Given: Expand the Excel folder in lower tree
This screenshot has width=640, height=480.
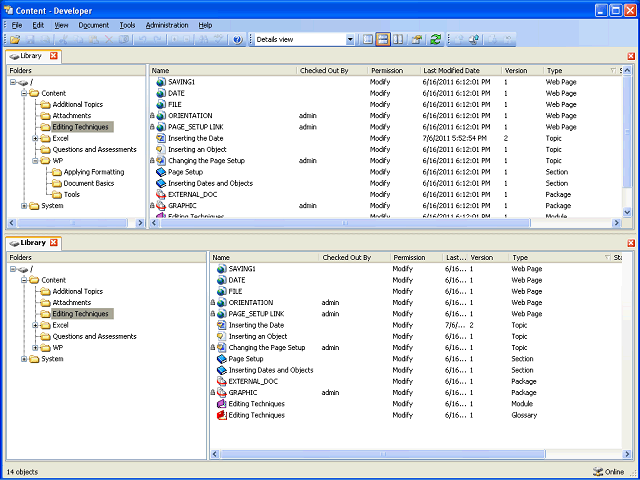Looking at the screenshot, I should [35, 325].
